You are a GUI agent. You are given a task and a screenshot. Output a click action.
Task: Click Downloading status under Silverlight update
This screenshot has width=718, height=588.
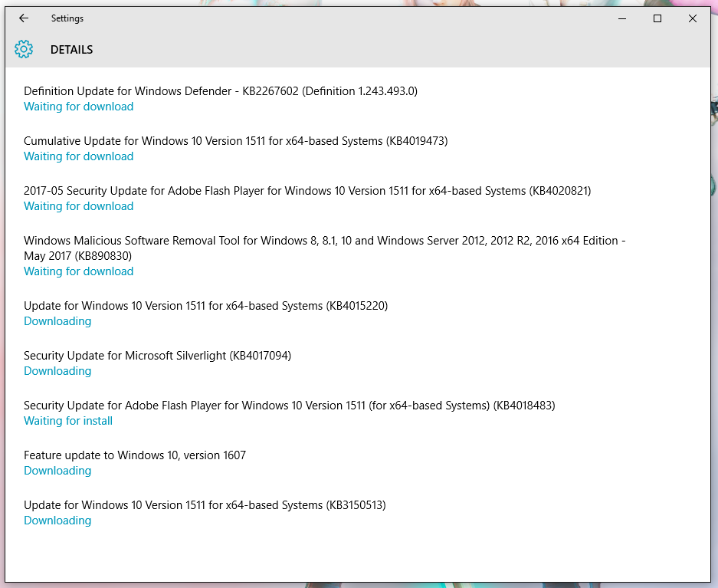pyautogui.click(x=57, y=371)
